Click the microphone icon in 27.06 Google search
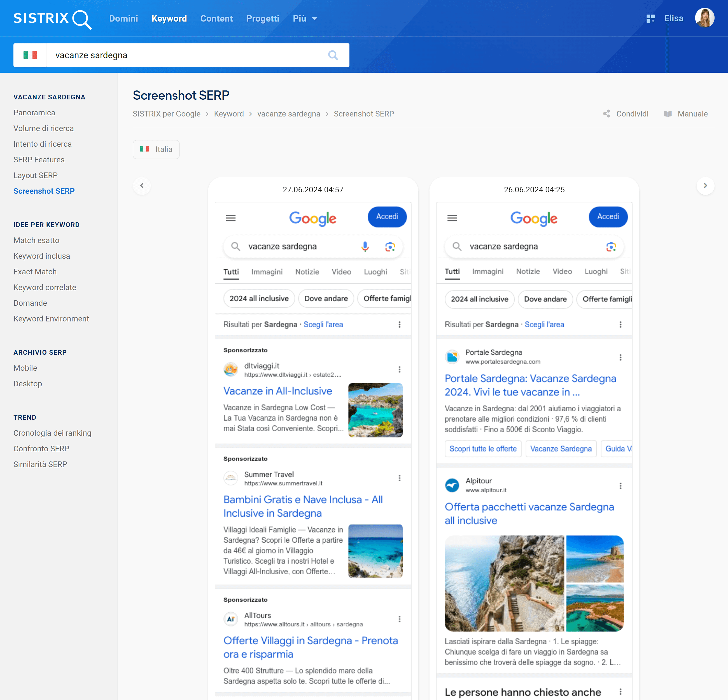 click(x=365, y=247)
